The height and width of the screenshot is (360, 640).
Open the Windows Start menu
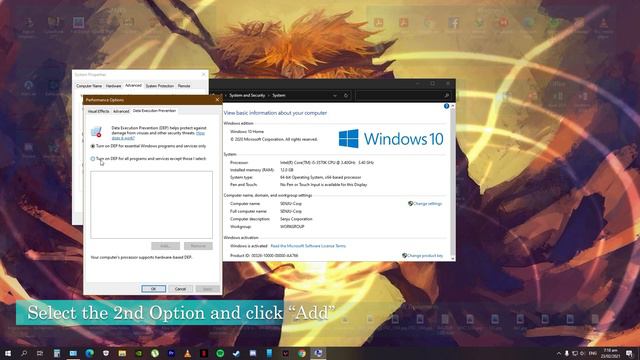[7, 353]
